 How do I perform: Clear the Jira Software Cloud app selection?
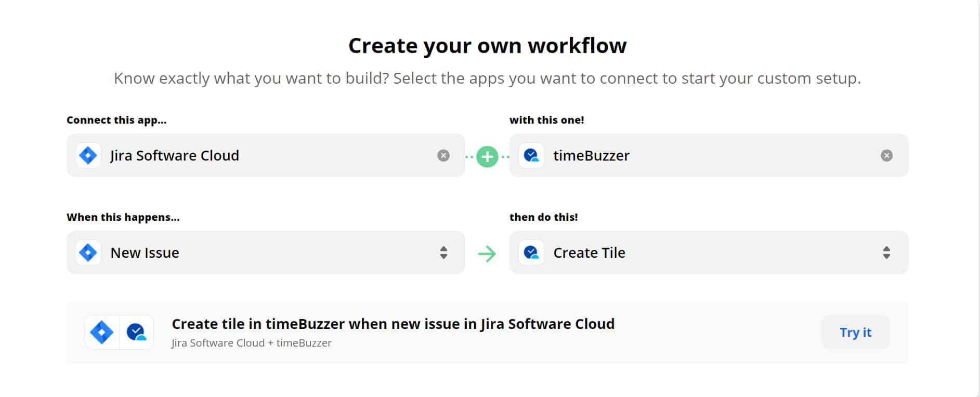443,155
